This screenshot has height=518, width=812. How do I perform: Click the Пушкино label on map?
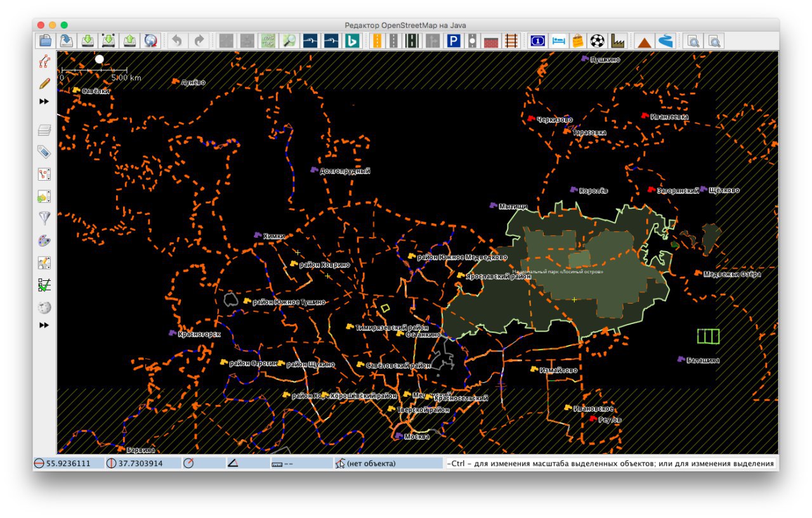tap(605, 60)
